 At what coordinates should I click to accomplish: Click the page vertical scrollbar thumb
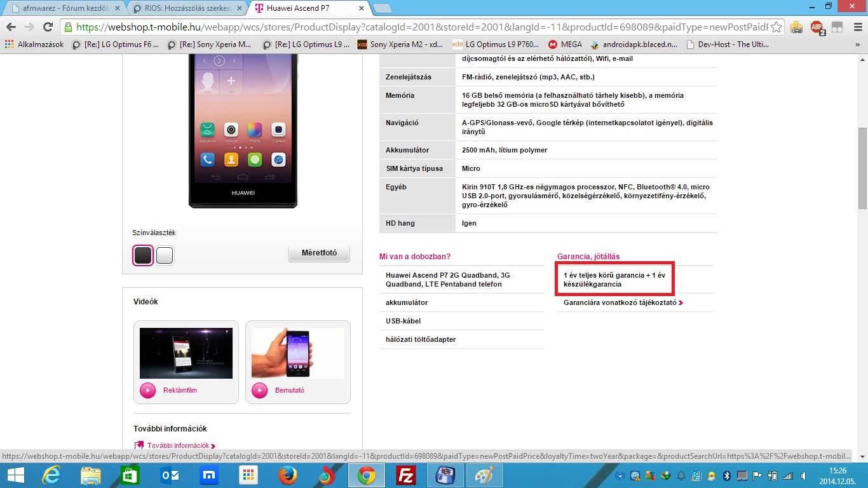(x=862, y=168)
